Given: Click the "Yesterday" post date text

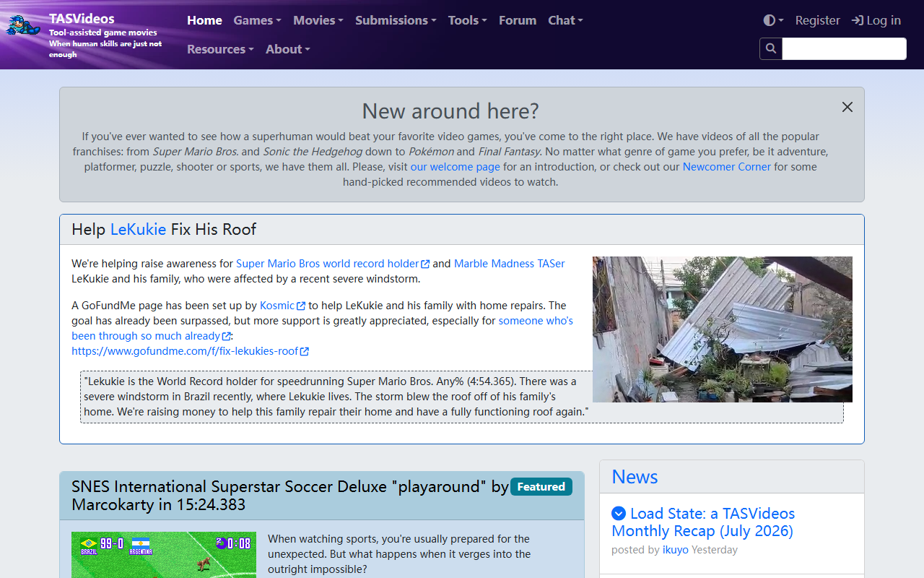Looking at the screenshot, I should click(715, 550).
